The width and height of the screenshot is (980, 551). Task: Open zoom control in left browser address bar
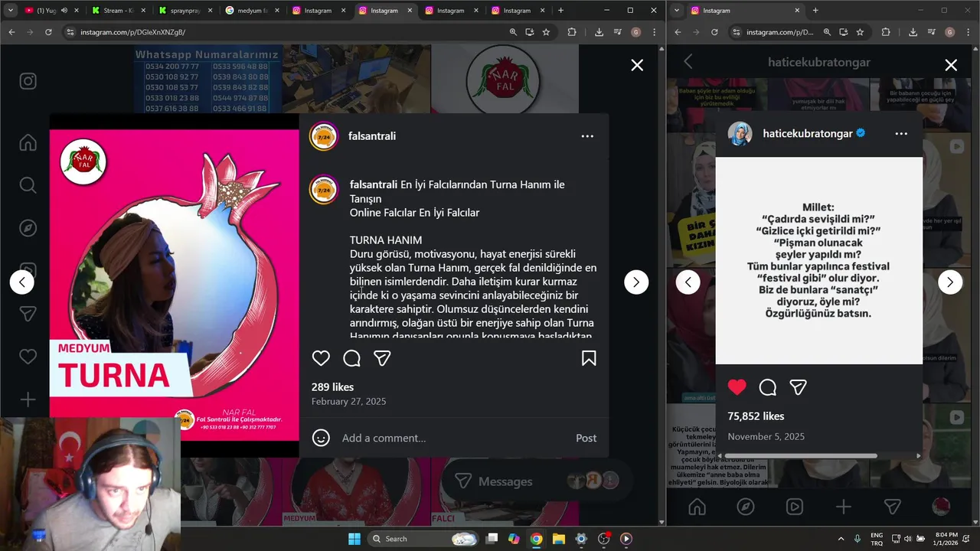pos(513,32)
